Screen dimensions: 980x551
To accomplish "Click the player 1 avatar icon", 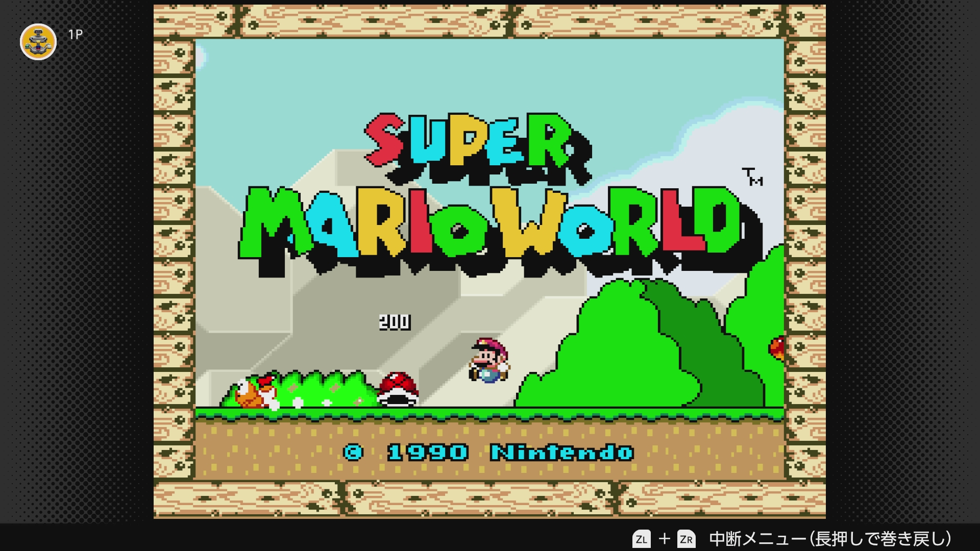I will click(x=38, y=42).
